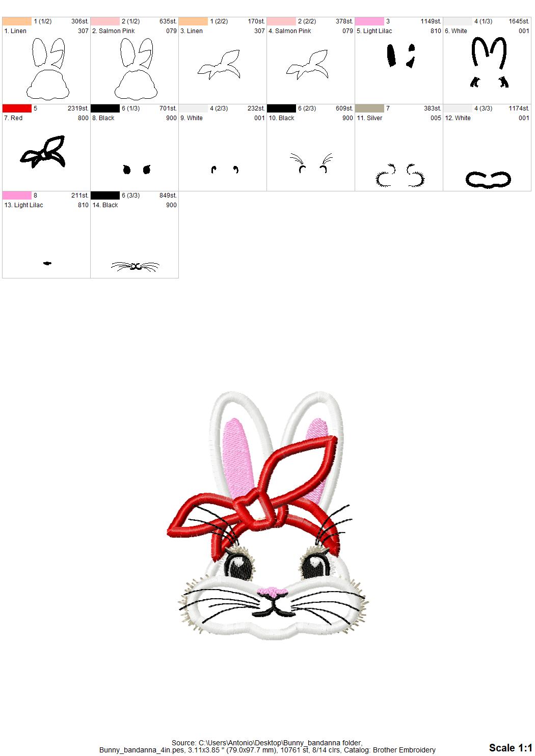This screenshot has width=535, height=756.
Task: Select the step 12 White cheeks thumbnail
Action: pos(488,179)
